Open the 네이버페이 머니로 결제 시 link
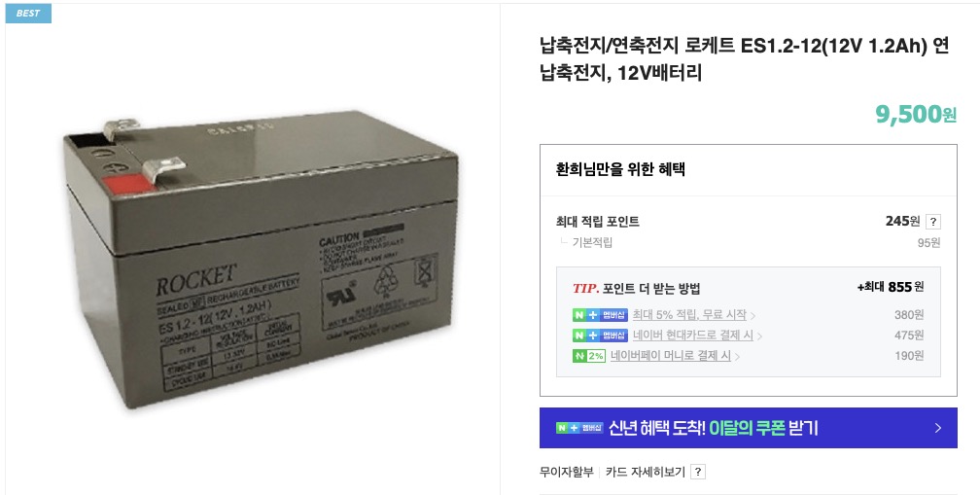980x495 pixels. [x=671, y=356]
